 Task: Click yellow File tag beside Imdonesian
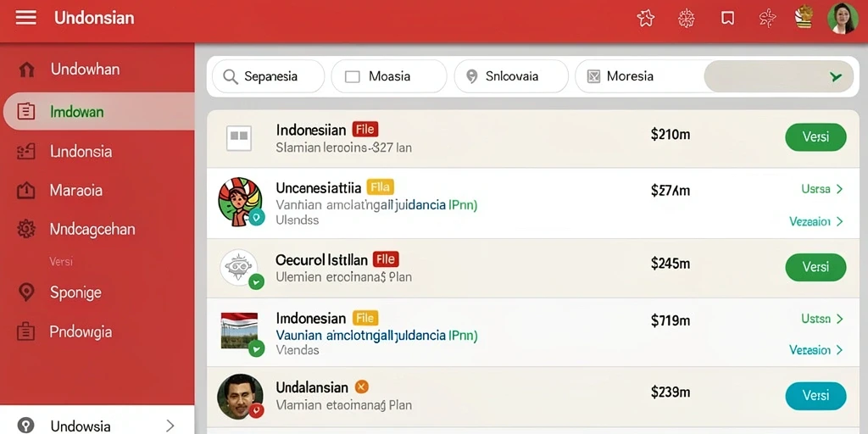(x=365, y=318)
